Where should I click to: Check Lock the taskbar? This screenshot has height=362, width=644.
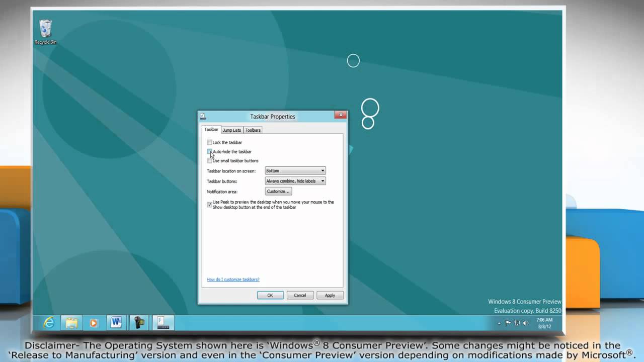(209, 142)
